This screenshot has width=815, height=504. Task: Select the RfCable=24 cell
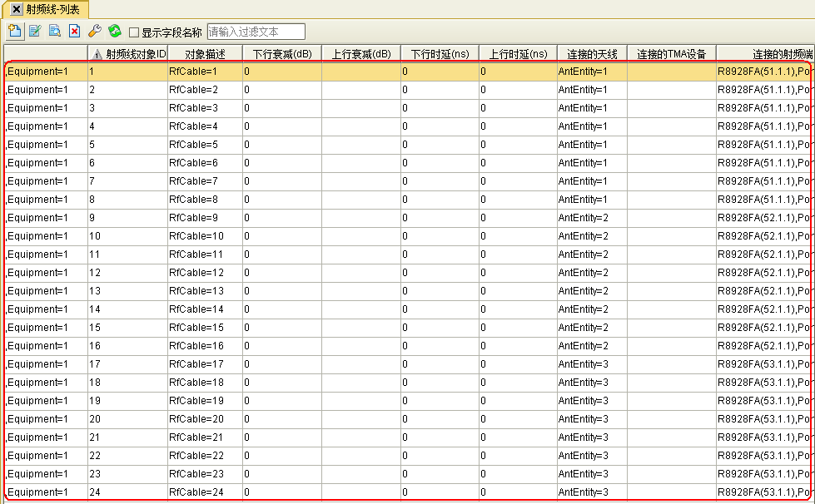tap(205, 492)
